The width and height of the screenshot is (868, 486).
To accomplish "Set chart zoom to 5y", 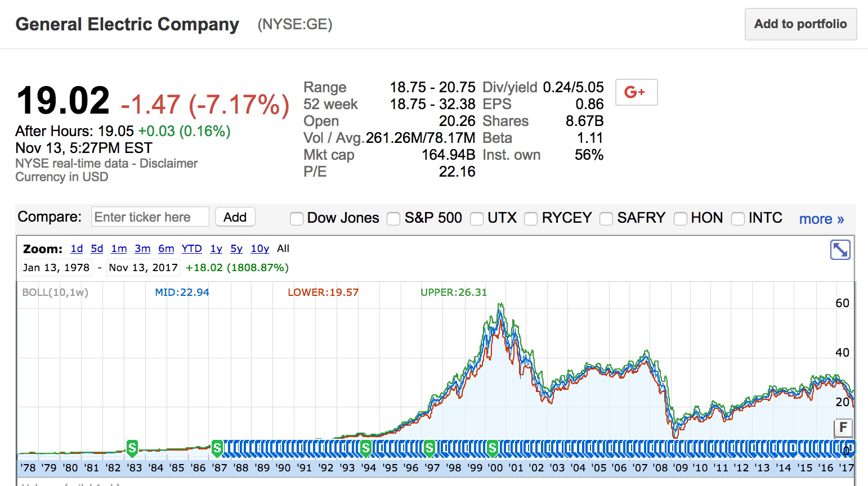I will [236, 249].
